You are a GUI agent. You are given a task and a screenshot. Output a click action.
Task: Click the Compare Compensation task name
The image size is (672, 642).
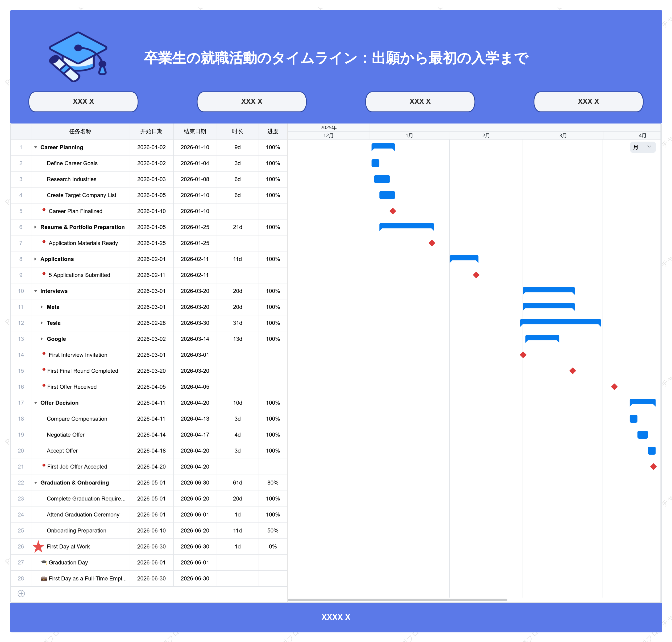(x=77, y=419)
